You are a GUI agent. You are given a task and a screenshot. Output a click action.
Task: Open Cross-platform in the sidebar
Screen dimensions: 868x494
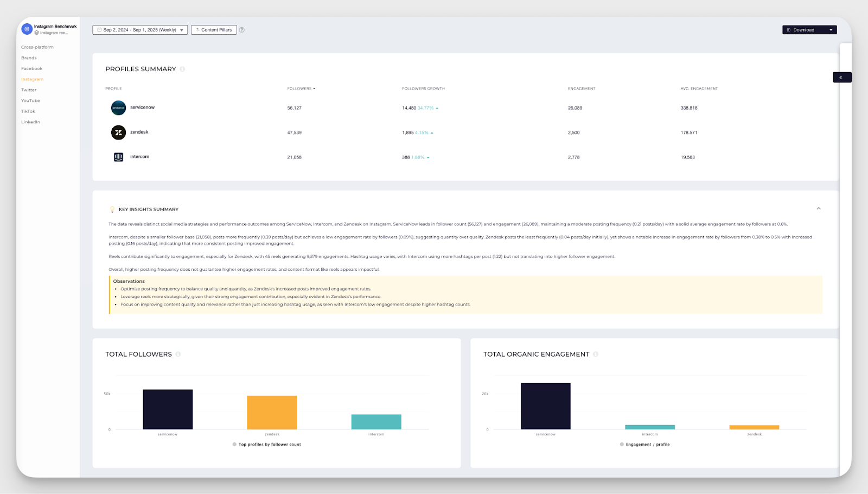(37, 47)
